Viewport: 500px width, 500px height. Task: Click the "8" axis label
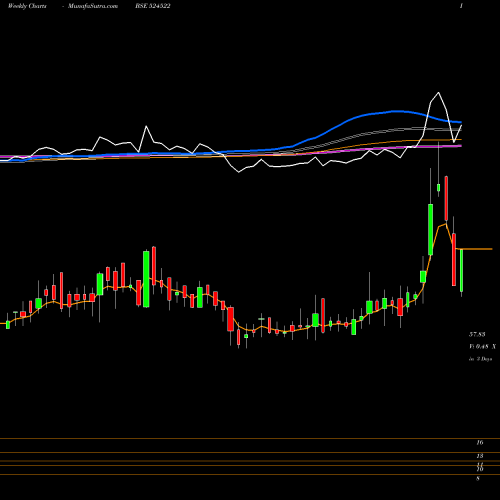coord(478,478)
